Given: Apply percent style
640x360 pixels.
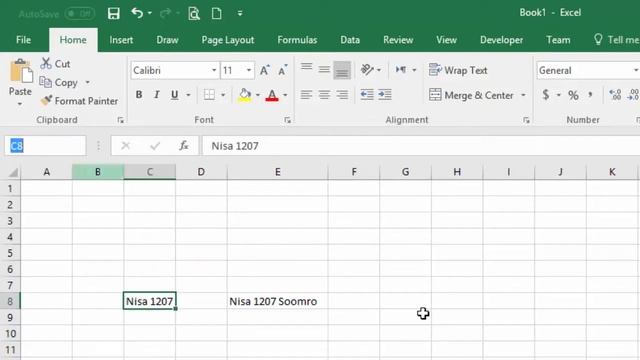Looking at the screenshot, I should (573, 95).
